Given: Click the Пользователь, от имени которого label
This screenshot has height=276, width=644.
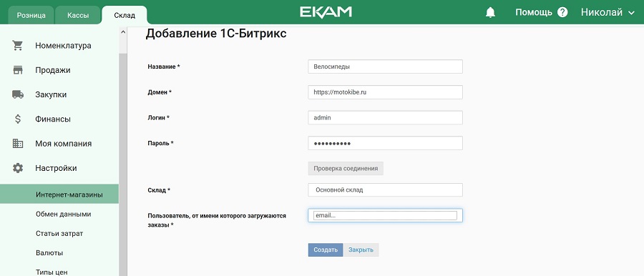Looking at the screenshot, I should [216, 220].
